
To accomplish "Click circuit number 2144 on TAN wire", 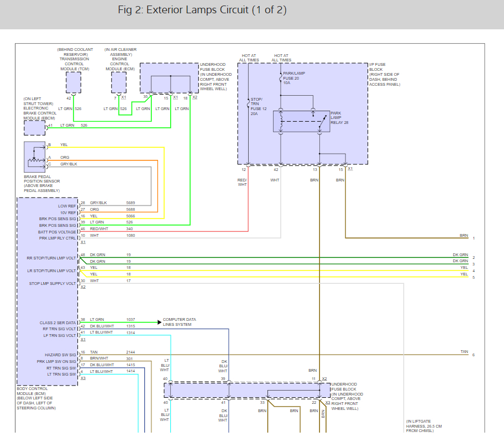I will [x=130, y=352].
